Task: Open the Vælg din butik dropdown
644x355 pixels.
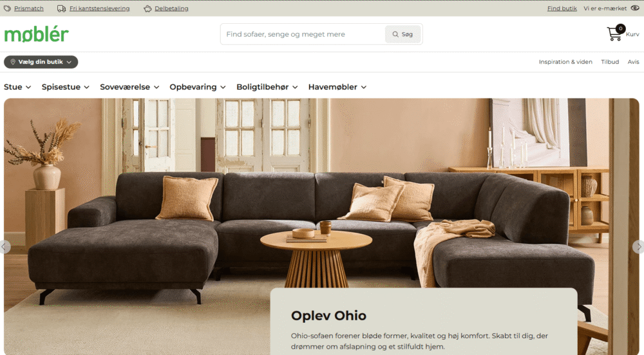Action: [41, 62]
